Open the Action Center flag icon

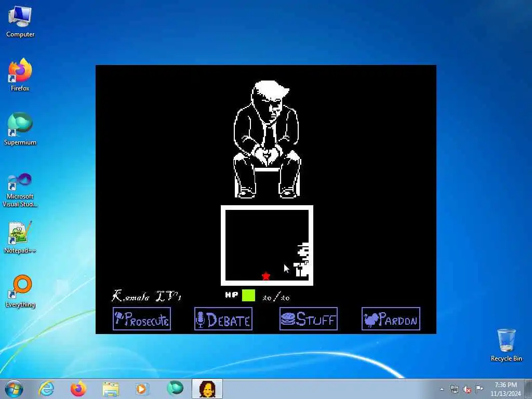[x=479, y=389]
